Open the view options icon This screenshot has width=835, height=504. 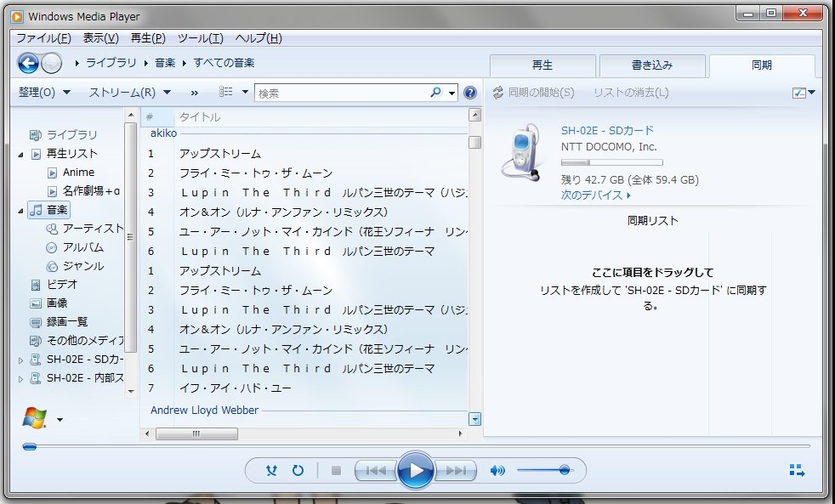coord(226,92)
